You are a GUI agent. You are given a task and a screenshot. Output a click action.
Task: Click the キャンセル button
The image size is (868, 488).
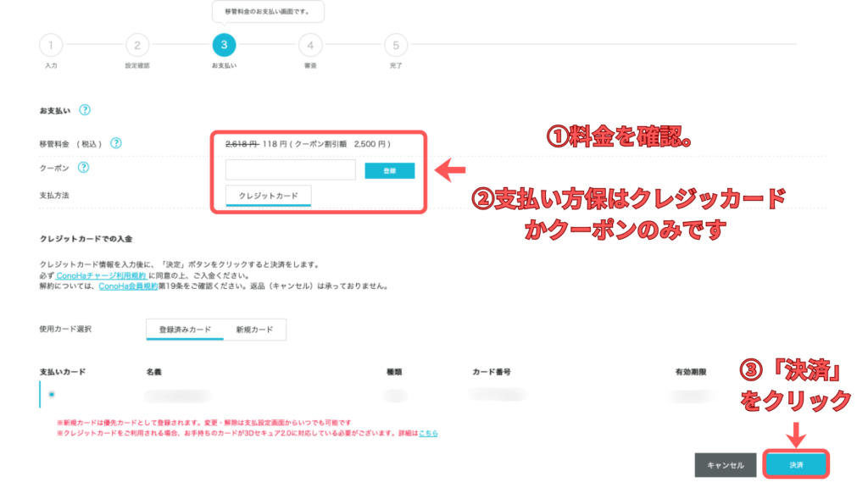[x=725, y=465]
